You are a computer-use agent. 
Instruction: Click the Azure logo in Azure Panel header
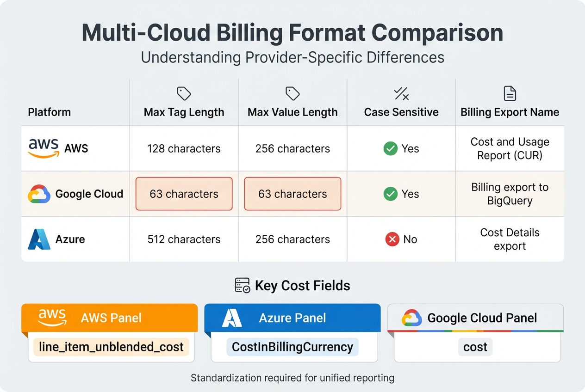point(232,318)
